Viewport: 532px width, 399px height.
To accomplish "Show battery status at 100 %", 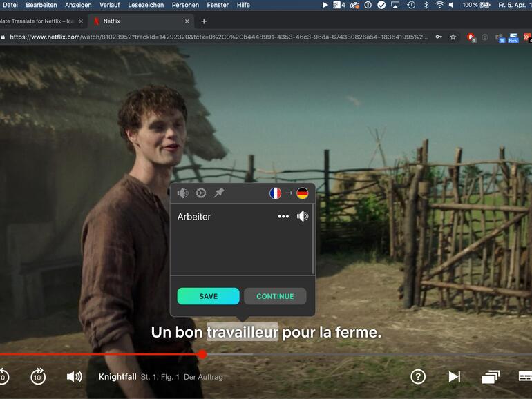I will 477,5.
